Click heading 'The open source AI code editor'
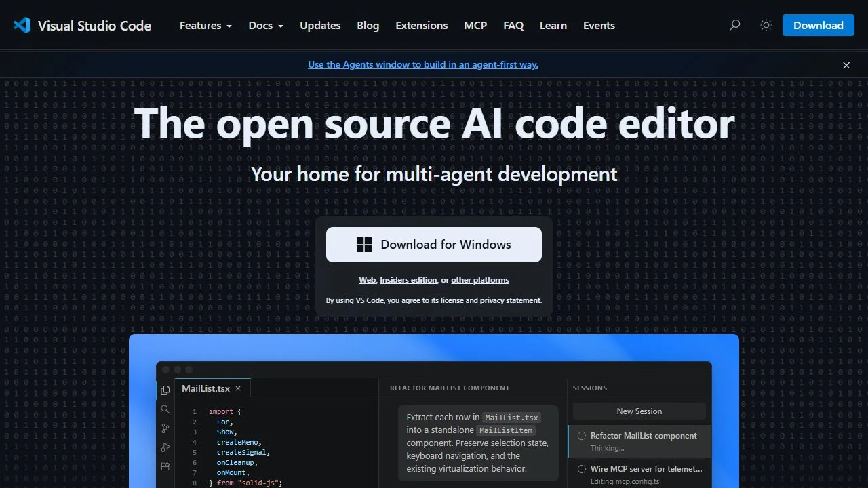This screenshot has height=488, width=868. (434, 123)
